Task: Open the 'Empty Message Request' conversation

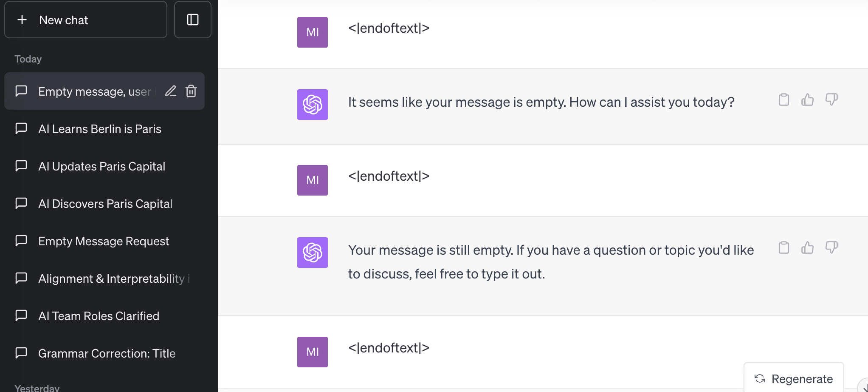Action: (104, 241)
